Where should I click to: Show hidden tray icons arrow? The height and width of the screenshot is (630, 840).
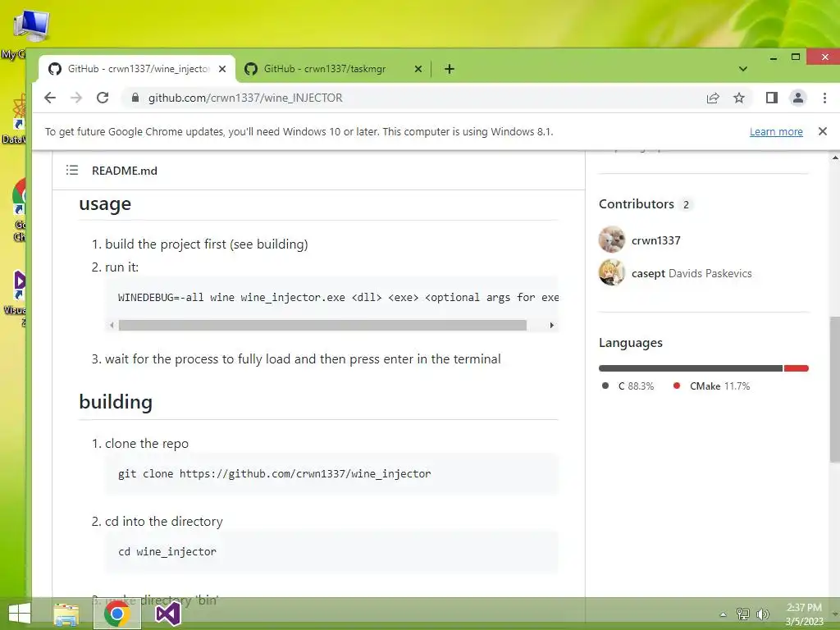[x=724, y=614]
